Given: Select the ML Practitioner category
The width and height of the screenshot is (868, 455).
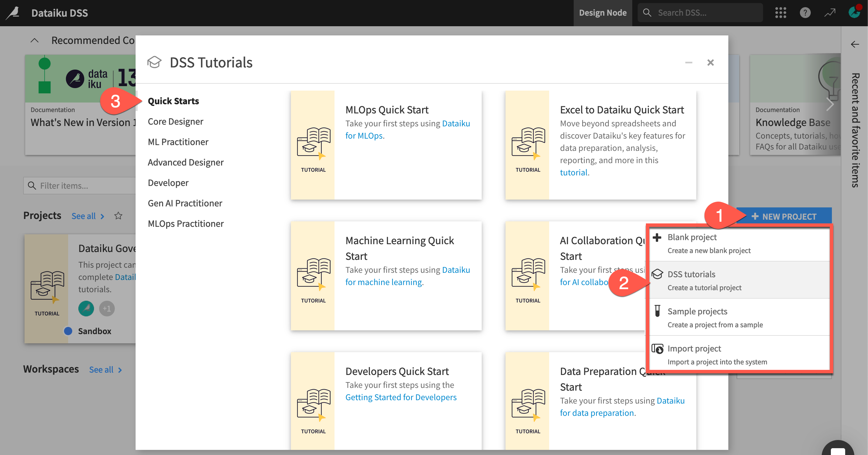Looking at the screenshot, I should point(178,142).
